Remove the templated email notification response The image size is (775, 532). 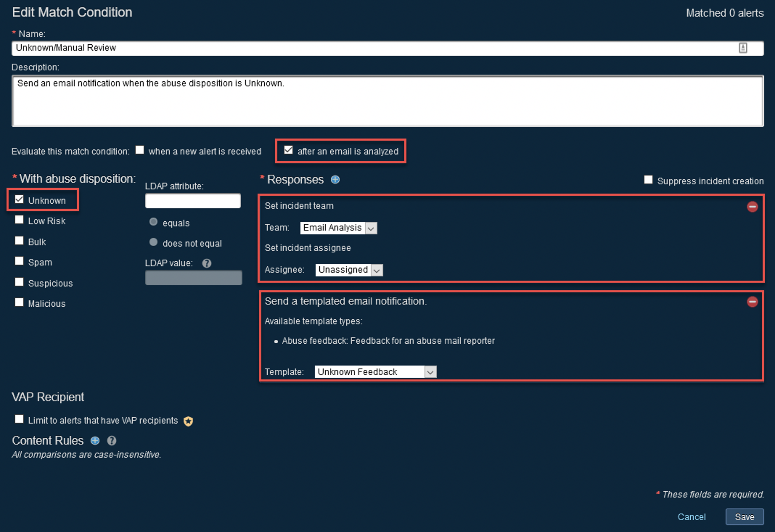coord(752,302)
